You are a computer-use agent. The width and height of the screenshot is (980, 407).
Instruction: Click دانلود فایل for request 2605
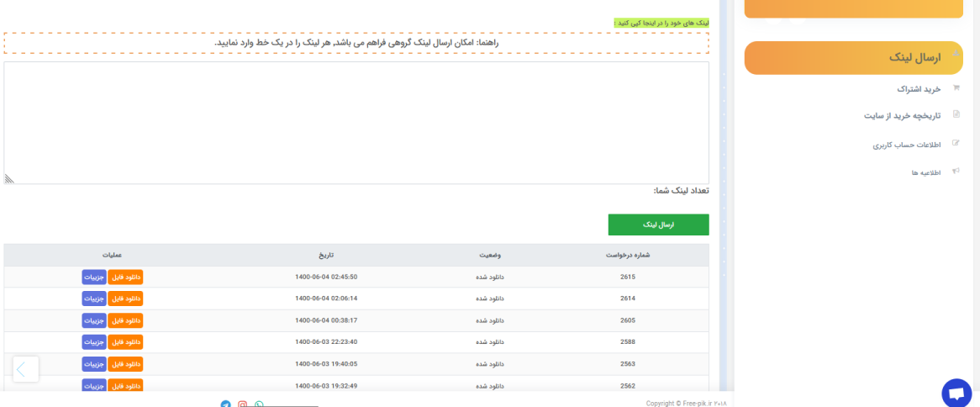tap(125, 320)
